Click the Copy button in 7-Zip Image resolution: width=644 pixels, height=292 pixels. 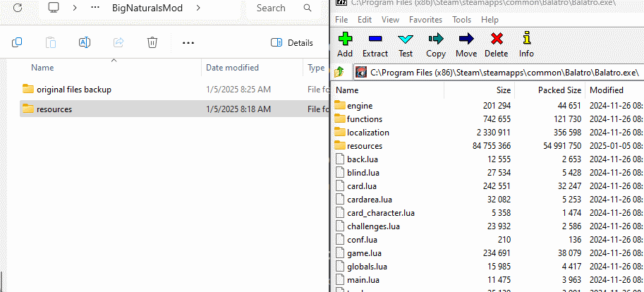click(436, 45)
